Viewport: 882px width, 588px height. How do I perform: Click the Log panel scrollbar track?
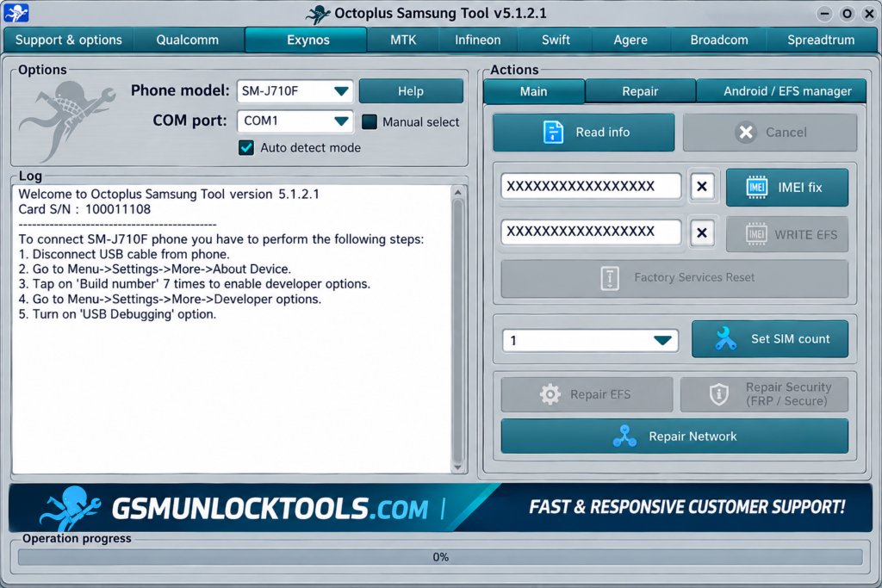click(x=458, y=331)
